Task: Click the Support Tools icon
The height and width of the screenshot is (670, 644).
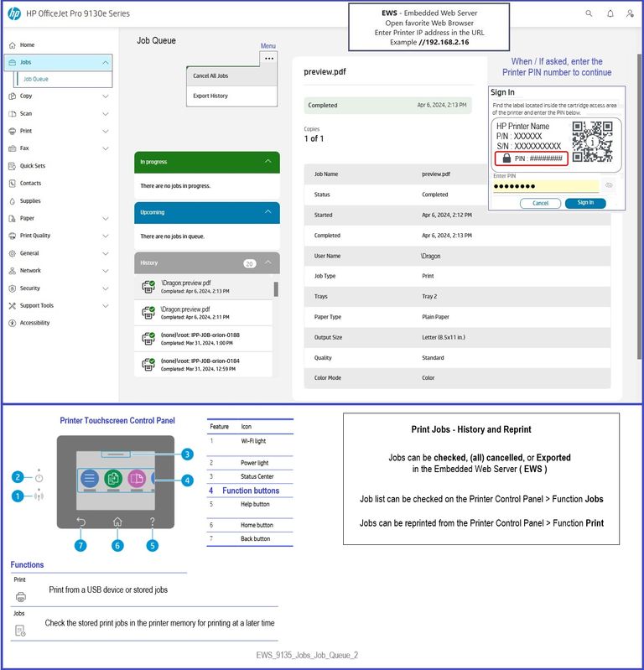Action: [x=13, y=305]
